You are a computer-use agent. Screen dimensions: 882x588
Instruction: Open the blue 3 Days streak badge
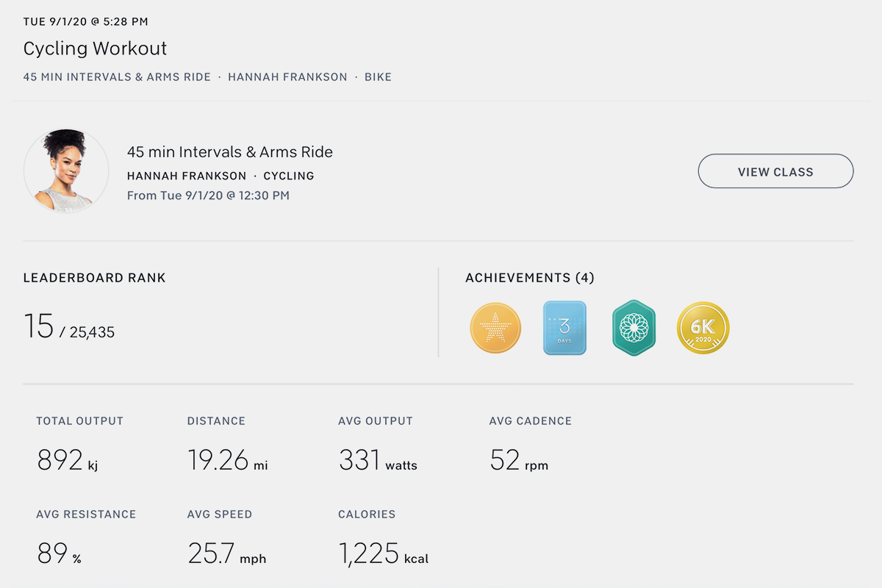click(x=564, y=328)
